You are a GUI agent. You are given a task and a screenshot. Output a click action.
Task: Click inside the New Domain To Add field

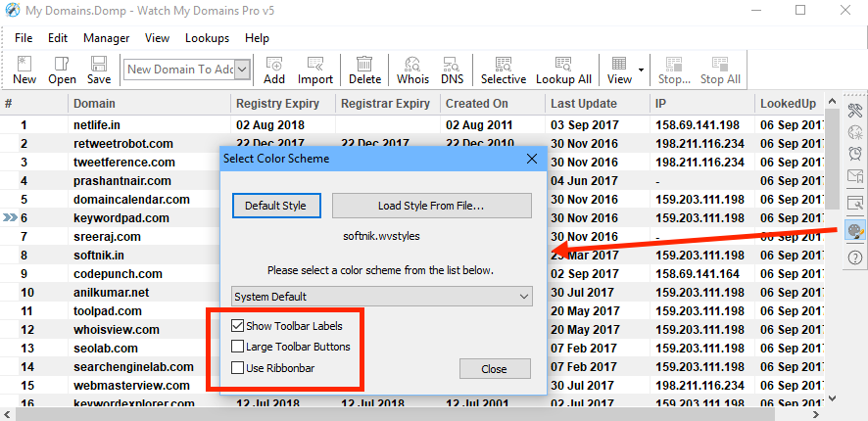point(180,70)
